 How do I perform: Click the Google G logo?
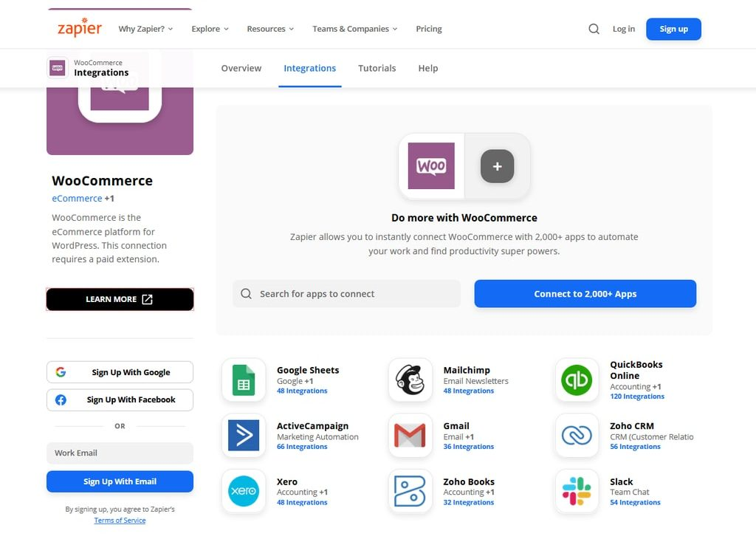61,371
